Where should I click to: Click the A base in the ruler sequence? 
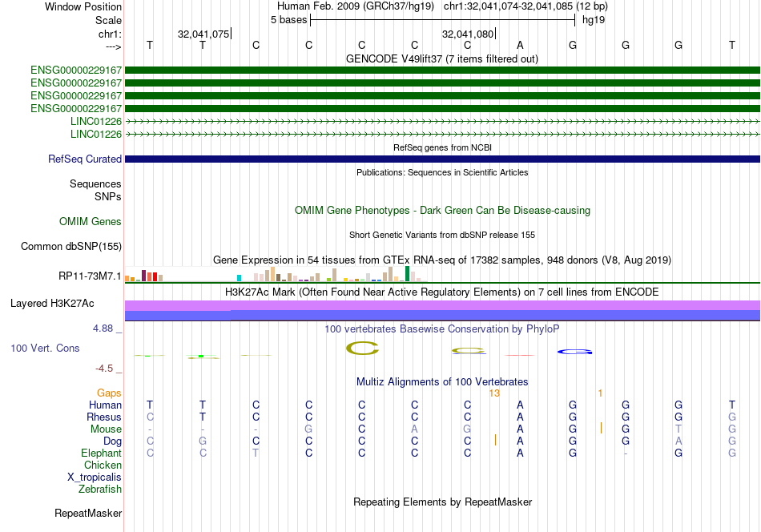[x=520, y=45]
